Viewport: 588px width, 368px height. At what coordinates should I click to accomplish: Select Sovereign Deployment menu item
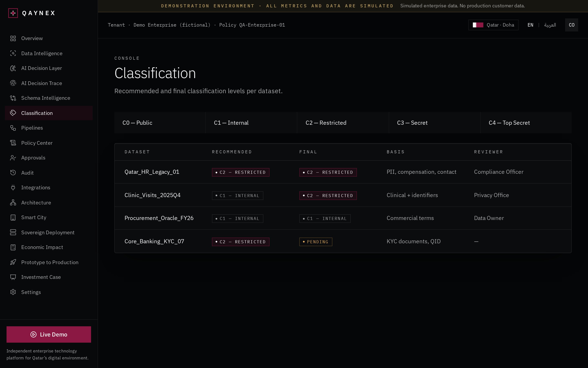pos(49,232)
